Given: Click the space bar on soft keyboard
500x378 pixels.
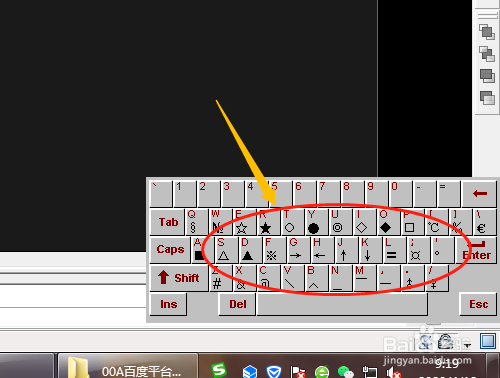Looking at the screenshot, I should coord(342,304).
